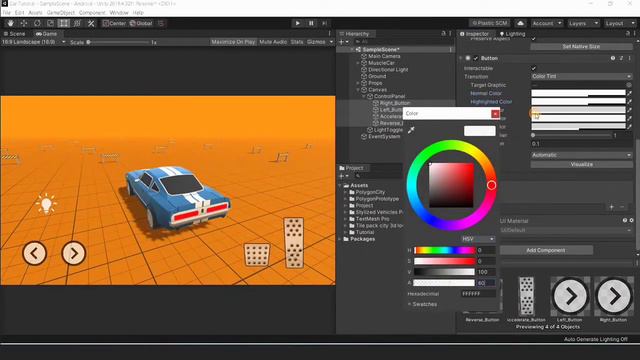
Task: Collapse the Assets folder tree
Action: [340, 185]
